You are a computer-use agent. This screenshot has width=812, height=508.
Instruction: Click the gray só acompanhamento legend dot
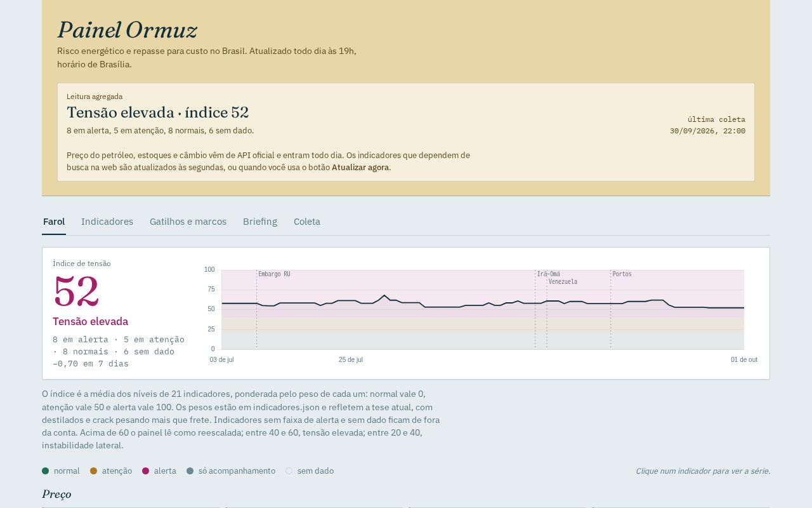tap(190, 471)
